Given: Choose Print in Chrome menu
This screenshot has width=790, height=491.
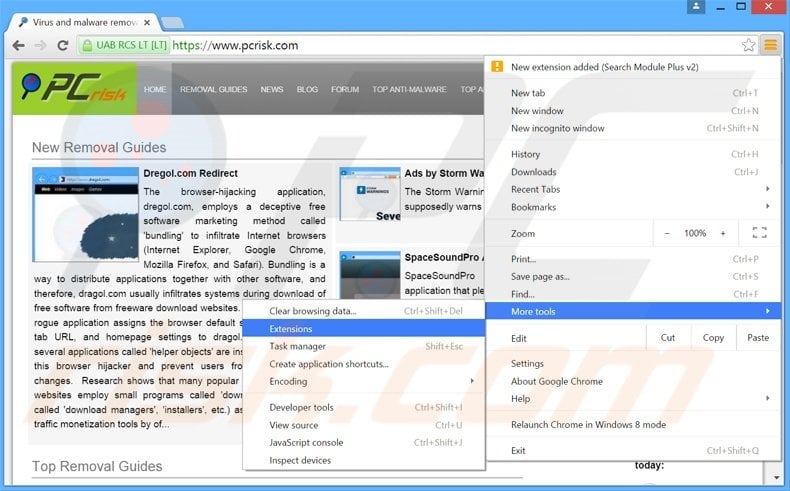Looking at the screenshot, I should click(x=634, y=259).
